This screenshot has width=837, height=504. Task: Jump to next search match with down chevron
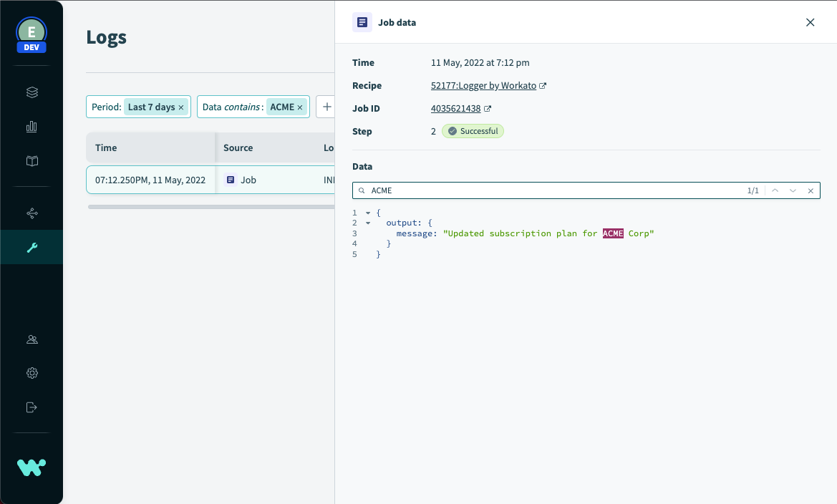[x=793, y=190]
